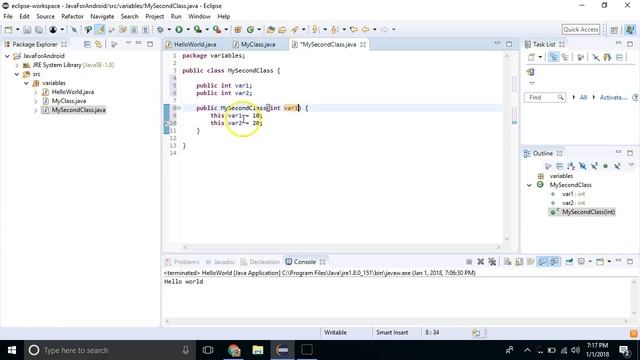
Task: Open the Source menu
Action: coord(45,16)
